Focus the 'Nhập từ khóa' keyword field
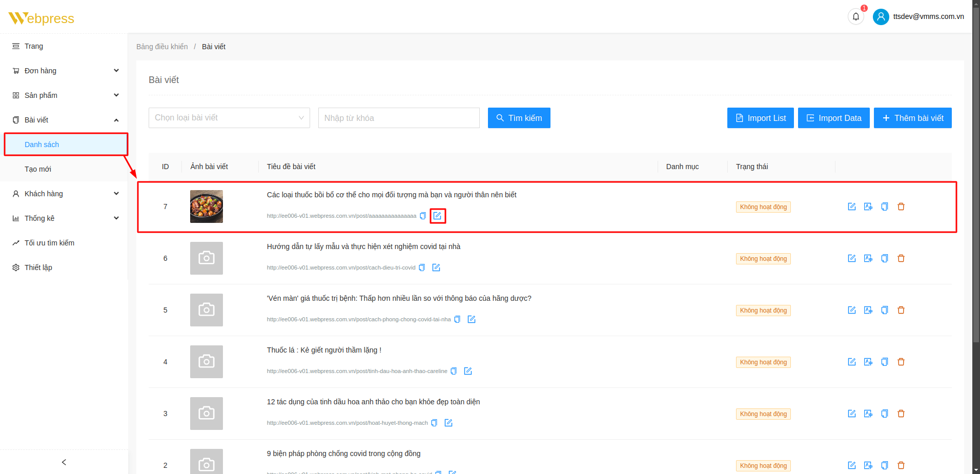Viewport: 980px width, 474px height. [x=398, y=118]
